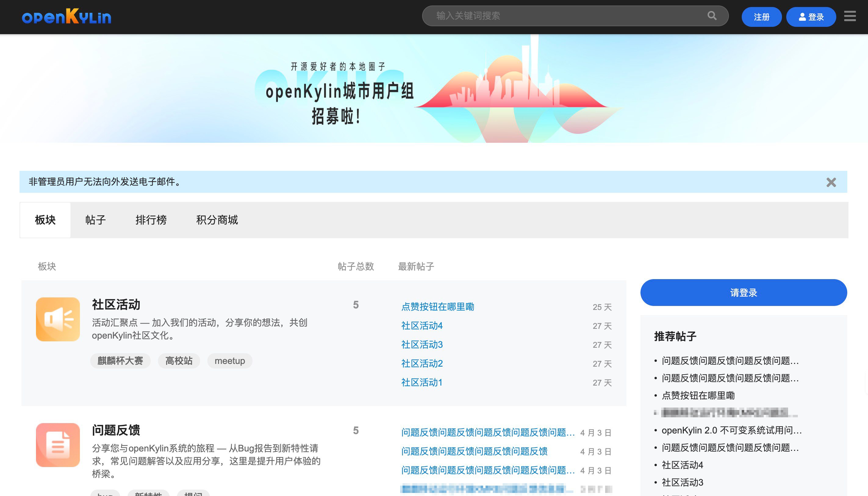Open recommended 问题反馈 post below the openKylin 2.0 post
868x496 pixels.
[730, 447]
